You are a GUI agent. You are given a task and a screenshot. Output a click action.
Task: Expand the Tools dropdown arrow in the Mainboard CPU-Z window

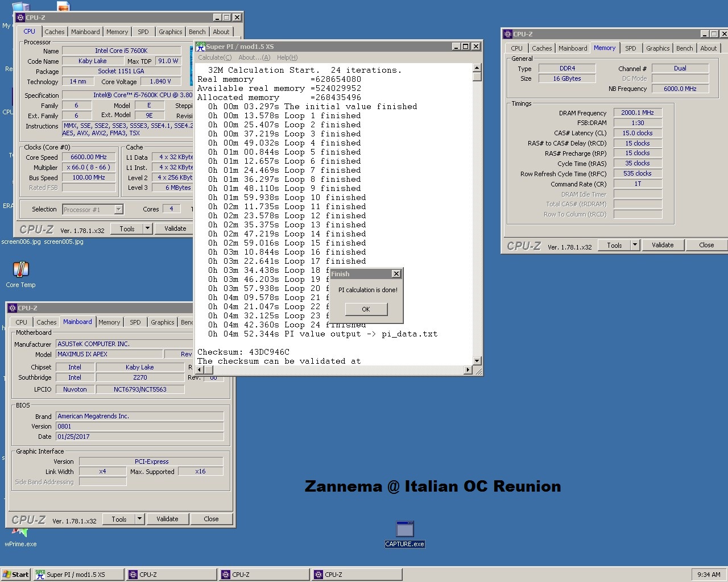coord(139,519)
